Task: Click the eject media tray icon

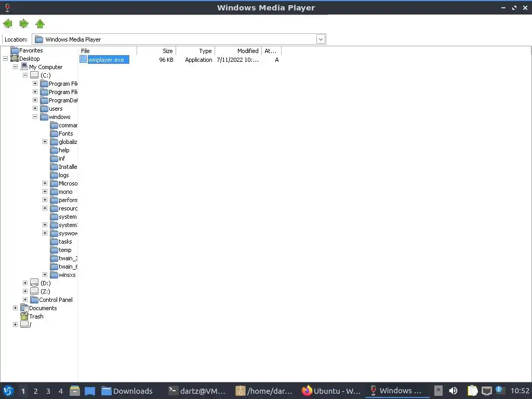Action: coord(438,391)
